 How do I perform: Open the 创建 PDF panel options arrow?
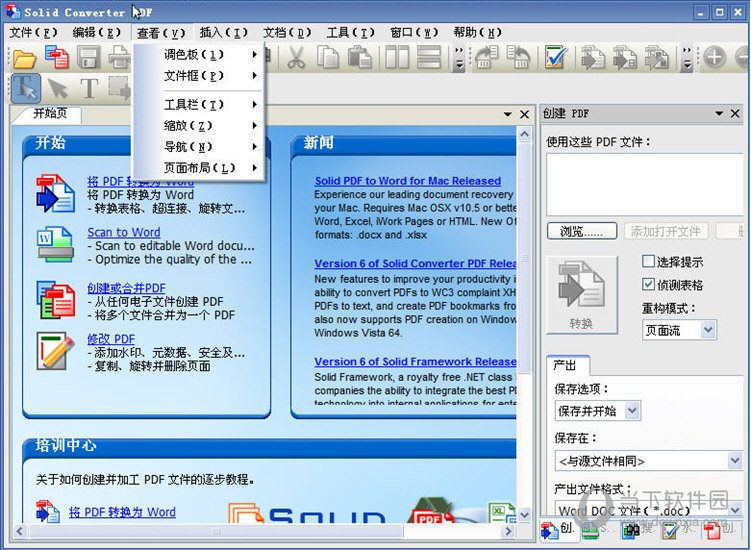tap(719, 114)
